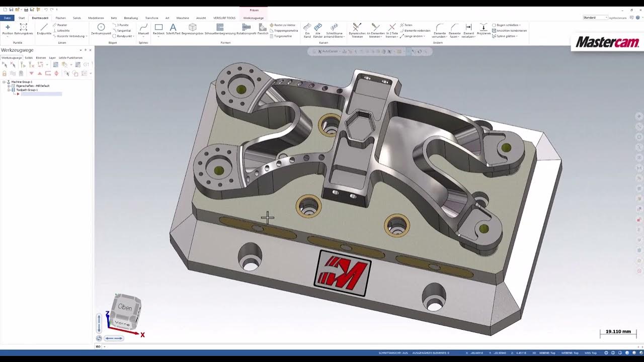Switch to Letzte Funktionen panel tab
This screenshot has height=362, width=644.
click(x=70, y=58)
